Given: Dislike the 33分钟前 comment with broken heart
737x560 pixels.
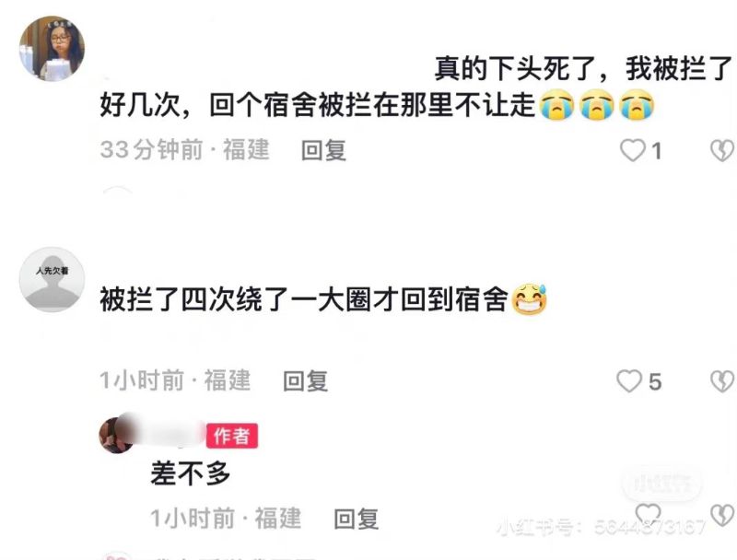Looking at the screenshot, I should click(x=722, y=150).
